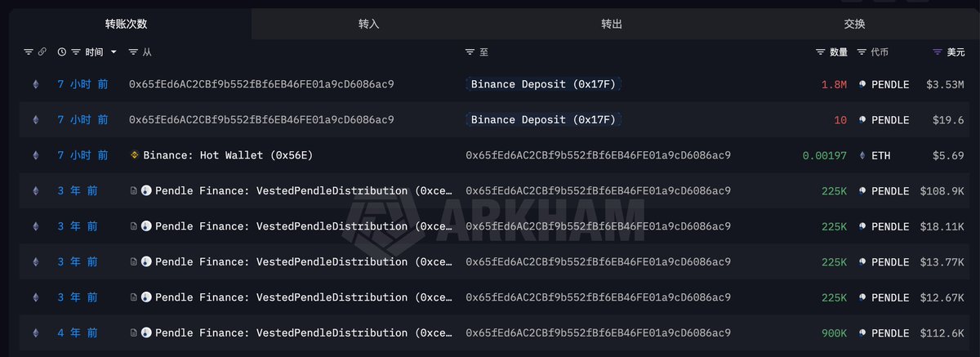This screenshot has width=980, height=357.
Task: Click Binance logo beside Hot Wallet (0x56E)
Action: [135, 155]
